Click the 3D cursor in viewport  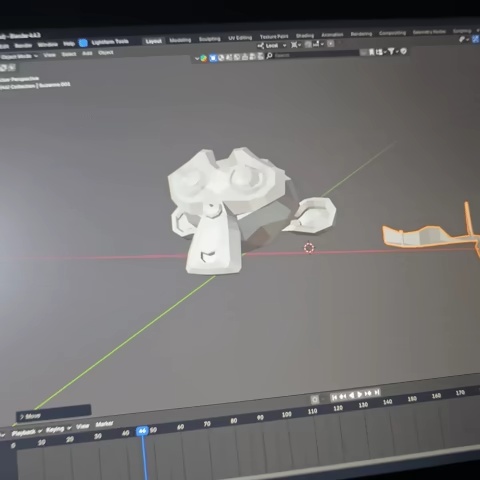tap(309, 248)
